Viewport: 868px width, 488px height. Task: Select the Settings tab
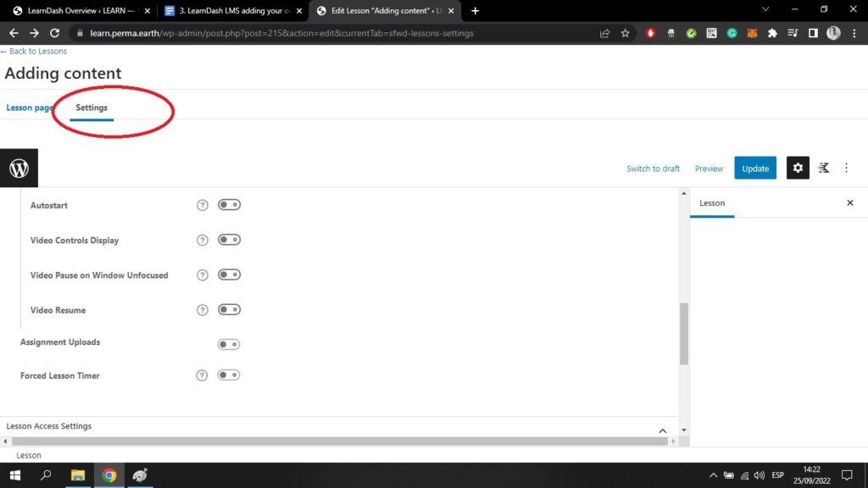click(x=92, y=108)
